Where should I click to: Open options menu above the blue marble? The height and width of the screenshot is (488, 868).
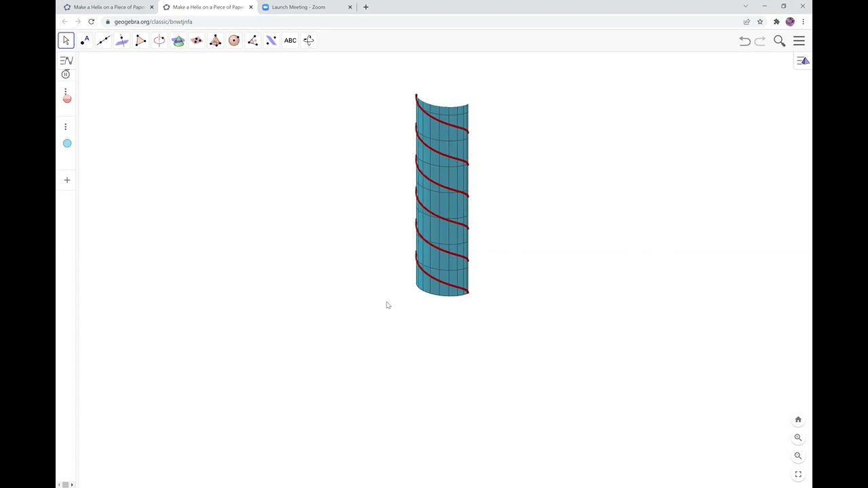tap(66, 127)
